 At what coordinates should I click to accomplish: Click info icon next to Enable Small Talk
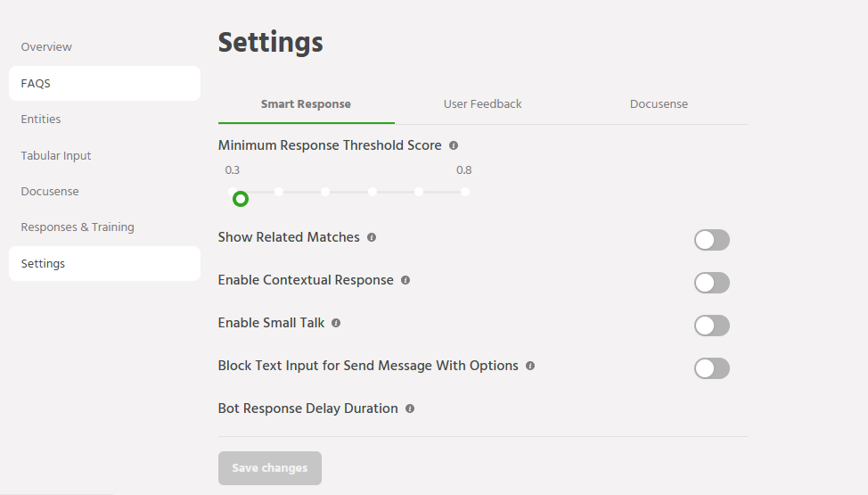click(x=336, y=323)
